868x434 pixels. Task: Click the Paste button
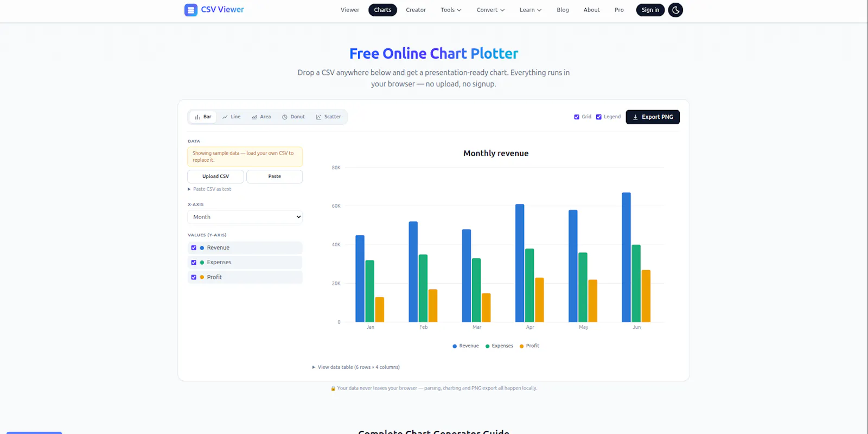275,176
